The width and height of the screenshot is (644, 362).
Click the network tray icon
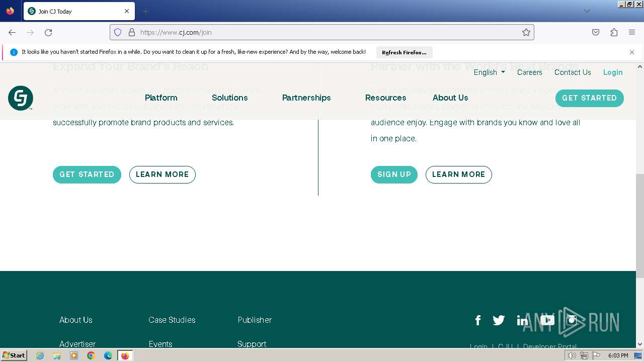584,355
